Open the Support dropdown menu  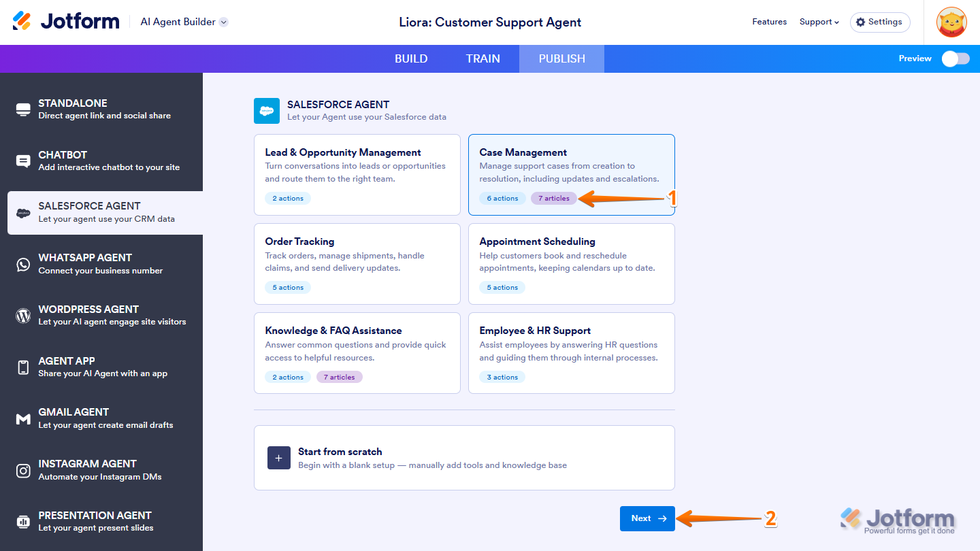[x=819, y=22]
